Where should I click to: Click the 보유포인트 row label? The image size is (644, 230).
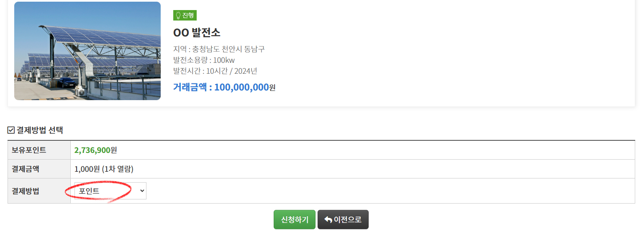pos(29,150)
